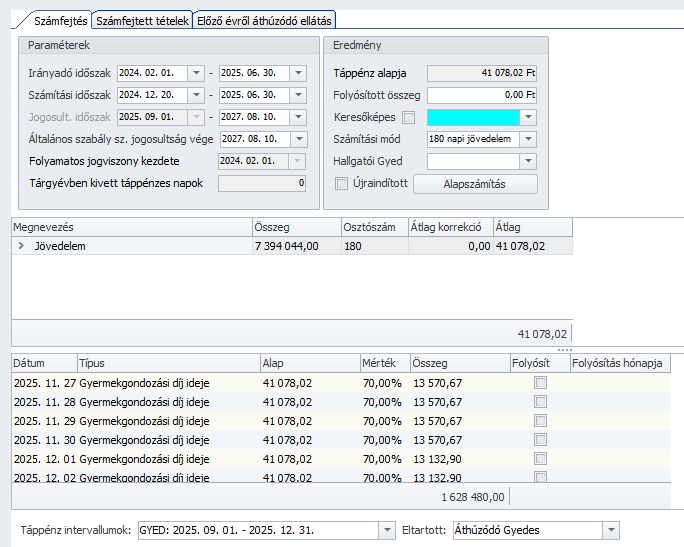684x547 pixels.
Task: Enable the Újraindított checkbox
Action: [341, 184]
